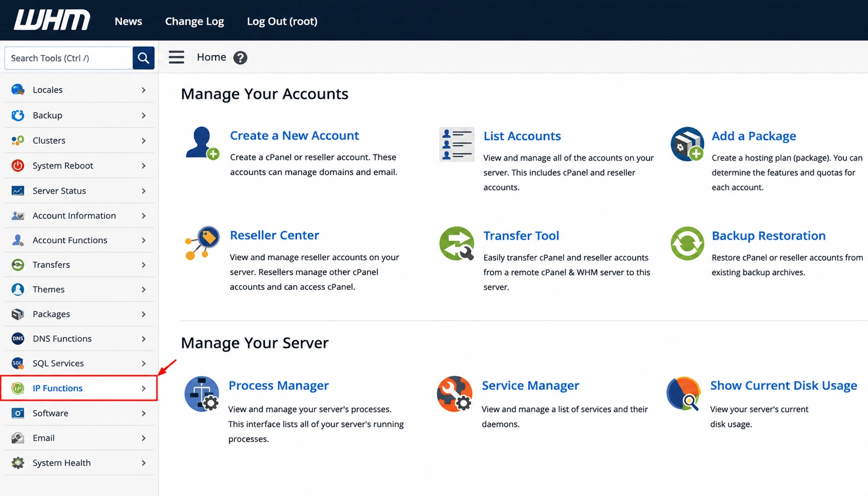Open the Service Manager link

[531, 386]
